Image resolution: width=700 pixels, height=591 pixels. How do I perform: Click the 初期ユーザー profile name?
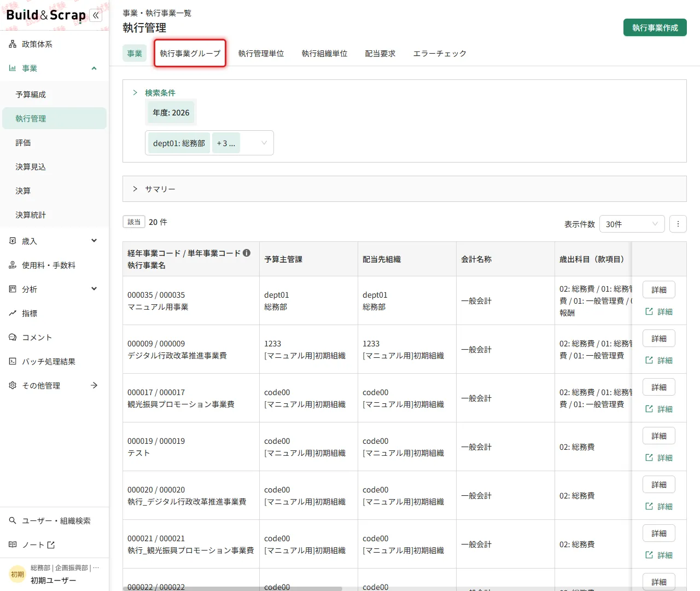point(53,580)
